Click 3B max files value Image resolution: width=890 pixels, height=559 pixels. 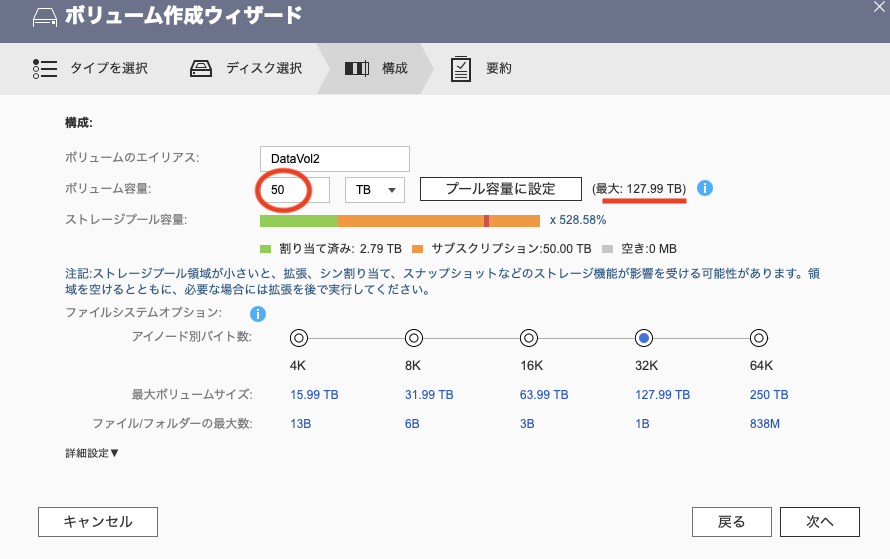(x=527, y=424)
